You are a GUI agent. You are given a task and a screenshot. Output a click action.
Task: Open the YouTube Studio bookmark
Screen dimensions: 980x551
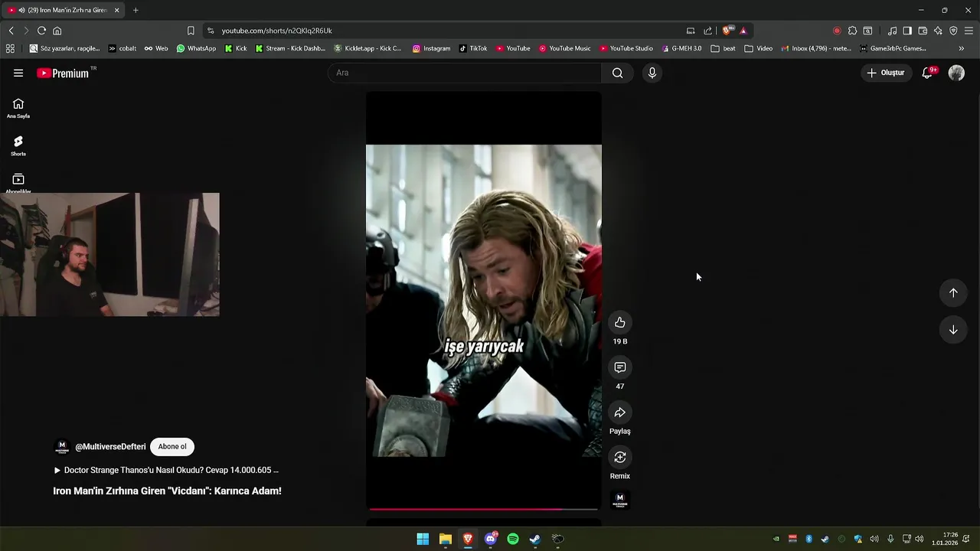click(626, 48)
